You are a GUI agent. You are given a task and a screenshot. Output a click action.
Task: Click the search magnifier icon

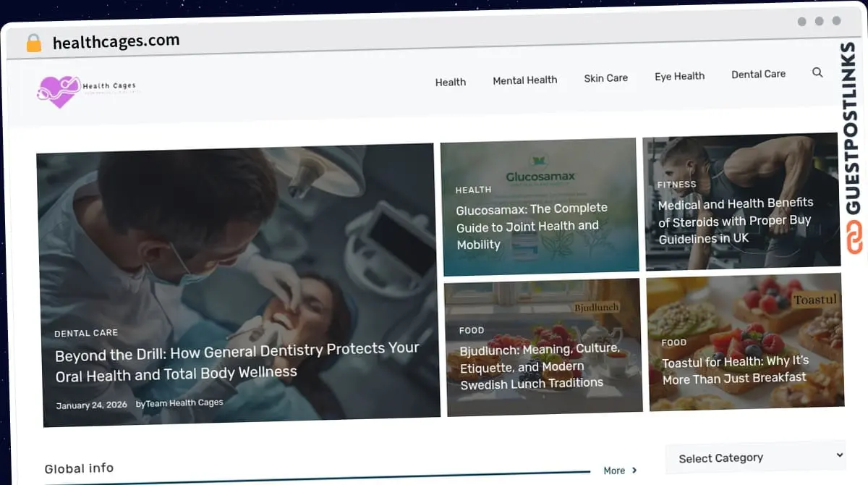(817, 72)
